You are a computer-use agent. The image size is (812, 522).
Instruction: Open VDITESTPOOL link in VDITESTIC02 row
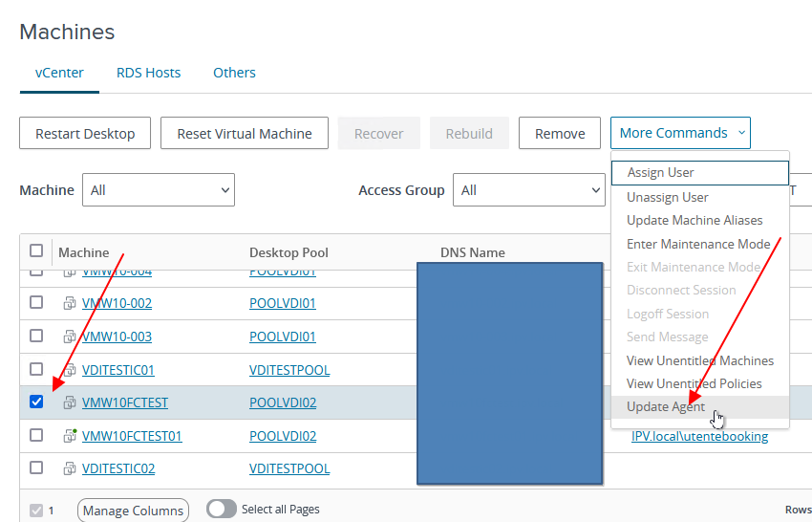pyautogui.click(x=289, y=468)
